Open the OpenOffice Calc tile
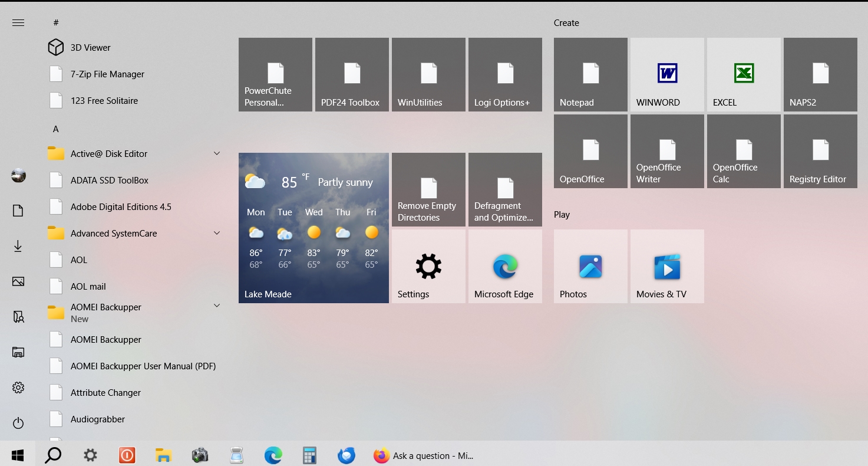Image resolution: width=868 pixels, height=466 pixels. point(744,151)
